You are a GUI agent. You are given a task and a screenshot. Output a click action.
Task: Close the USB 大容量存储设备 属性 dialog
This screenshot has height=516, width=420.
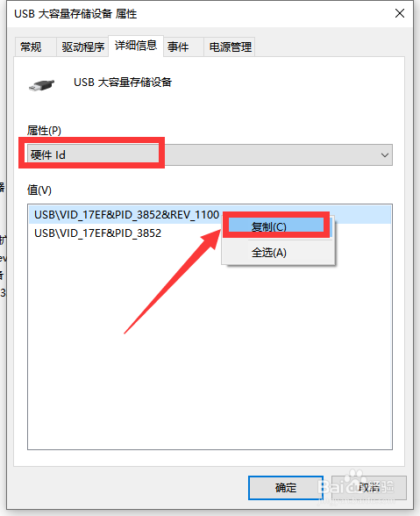[400, 13]
